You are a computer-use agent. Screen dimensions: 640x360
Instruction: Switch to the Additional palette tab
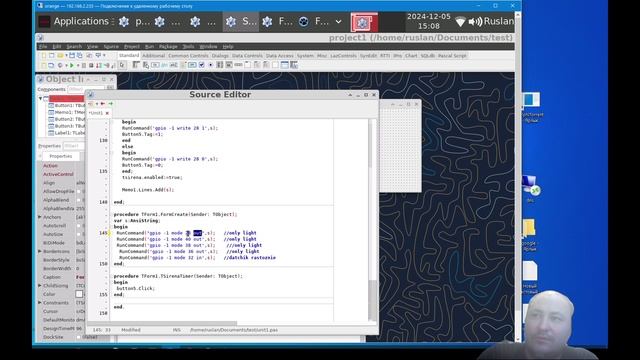click(153, 56)
